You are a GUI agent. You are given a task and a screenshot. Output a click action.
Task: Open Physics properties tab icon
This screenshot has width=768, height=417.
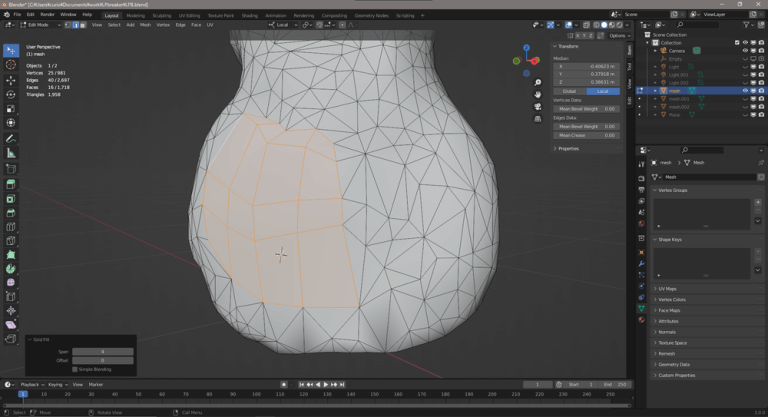641,286
